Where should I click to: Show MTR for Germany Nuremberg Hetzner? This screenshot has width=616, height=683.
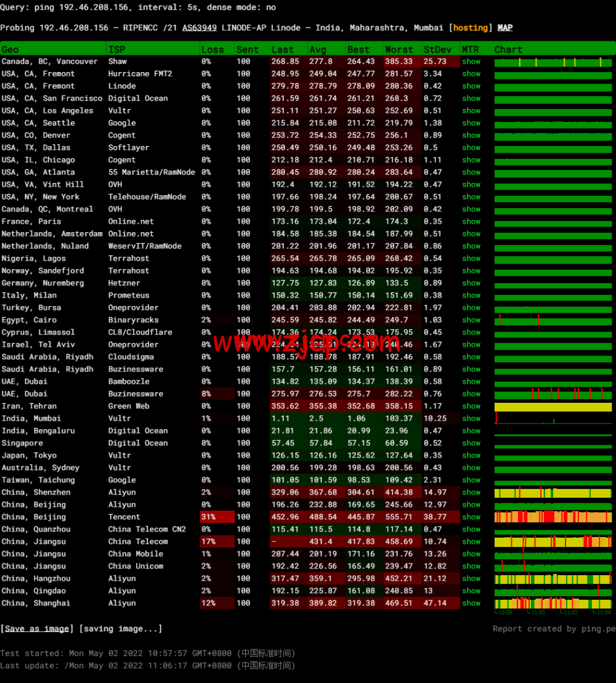click(x=471, y=283)
